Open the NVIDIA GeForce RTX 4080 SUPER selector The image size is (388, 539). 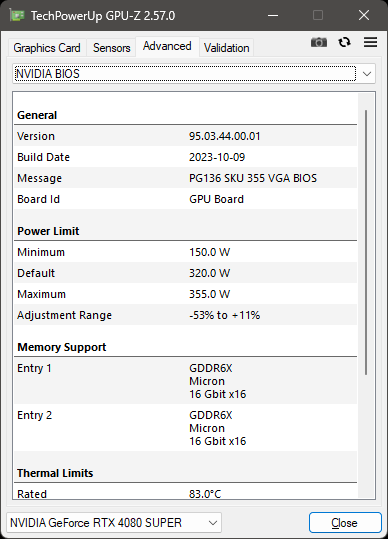[114, 523]
